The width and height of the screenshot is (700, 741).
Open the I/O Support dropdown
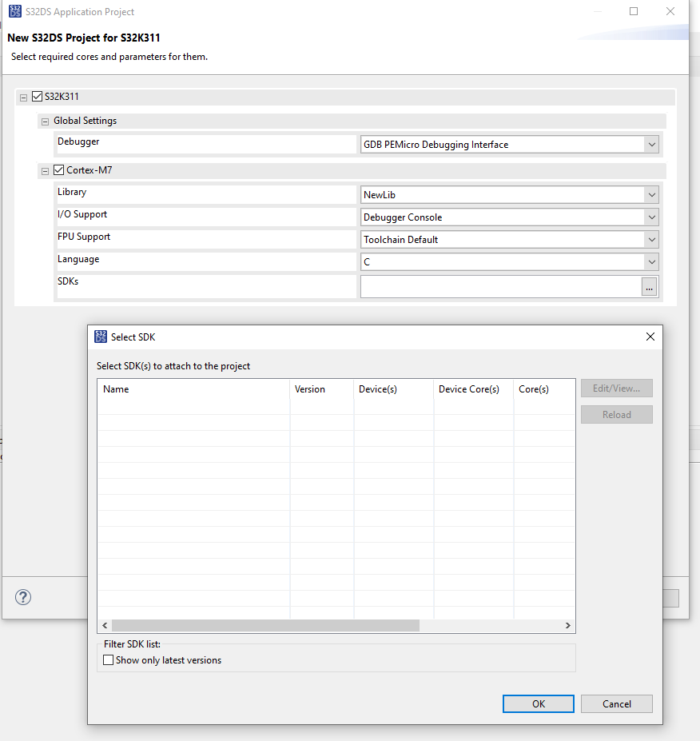651,217
